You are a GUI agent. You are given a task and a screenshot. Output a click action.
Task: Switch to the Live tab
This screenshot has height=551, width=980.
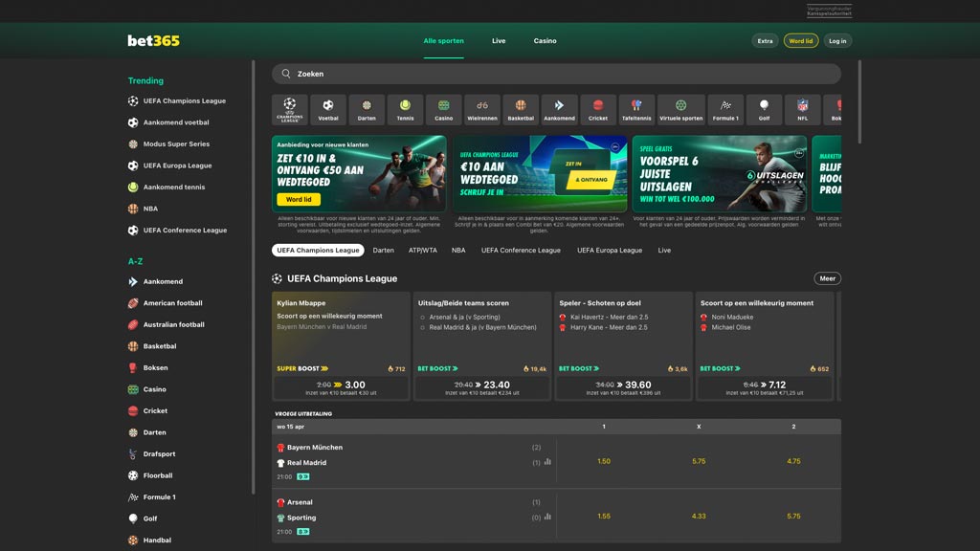499,40
